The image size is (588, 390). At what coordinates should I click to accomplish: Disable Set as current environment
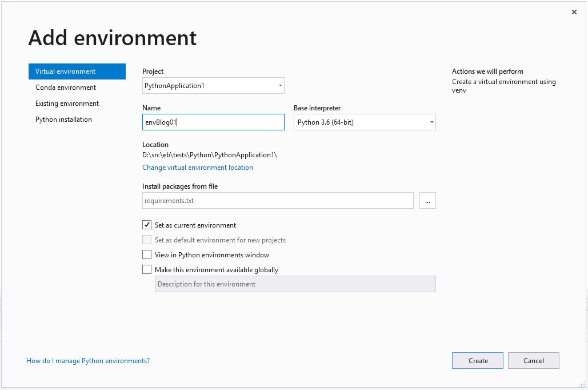147,225
